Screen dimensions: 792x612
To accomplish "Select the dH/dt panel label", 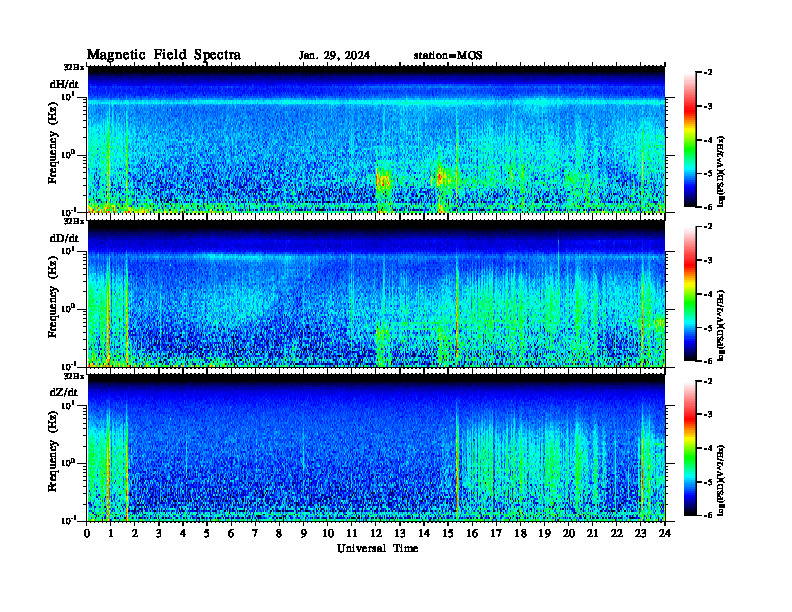I will 64,84.
